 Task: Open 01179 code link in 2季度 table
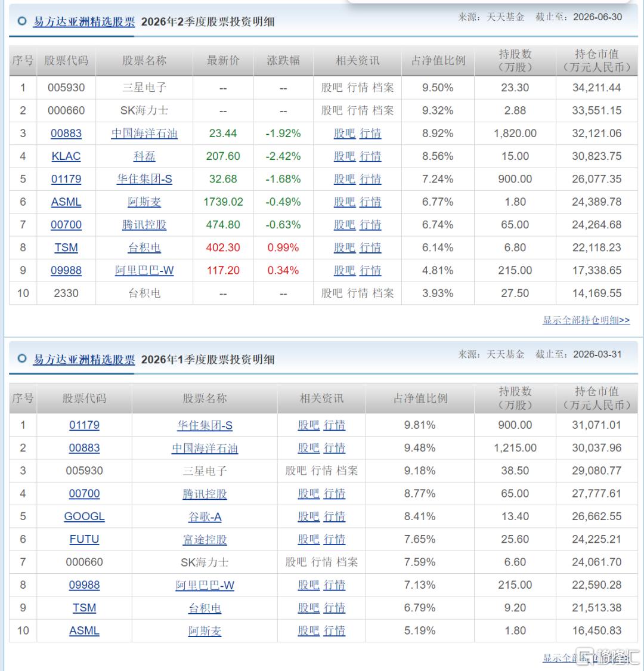point(66,179)
